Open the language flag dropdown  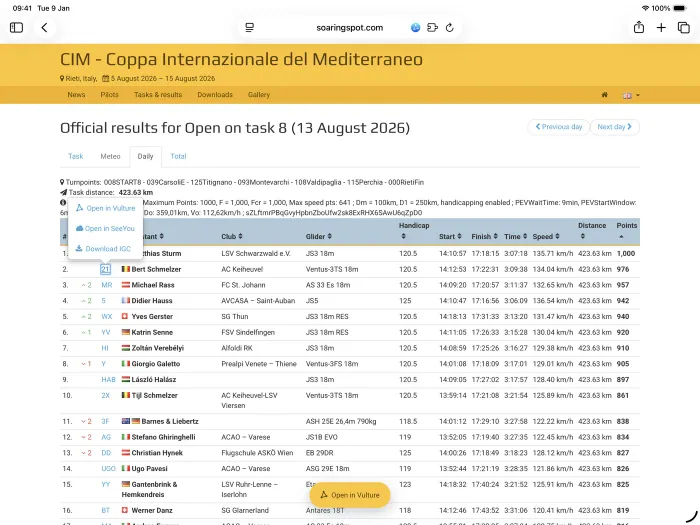click(x=631, y=95)
